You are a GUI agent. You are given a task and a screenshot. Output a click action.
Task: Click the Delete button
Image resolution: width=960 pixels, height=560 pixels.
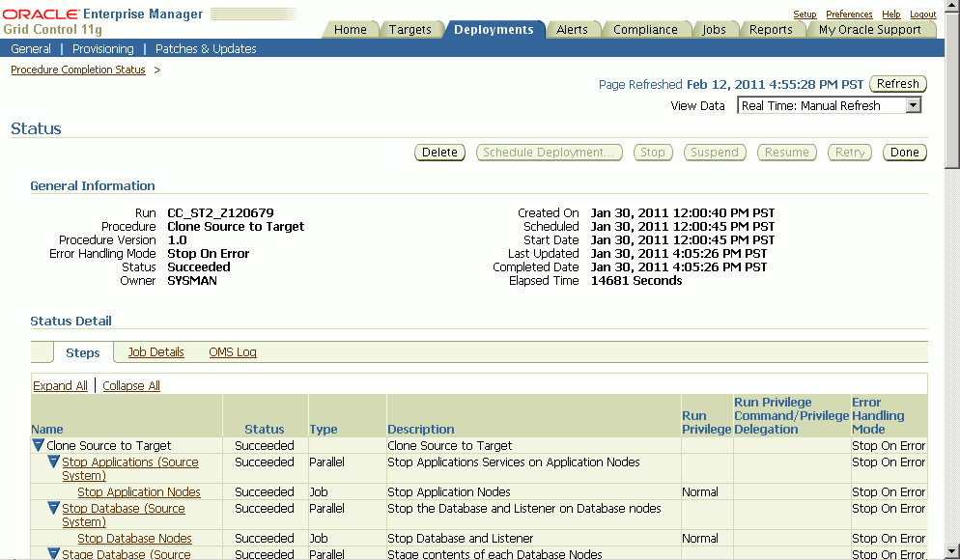pos(439,153)
